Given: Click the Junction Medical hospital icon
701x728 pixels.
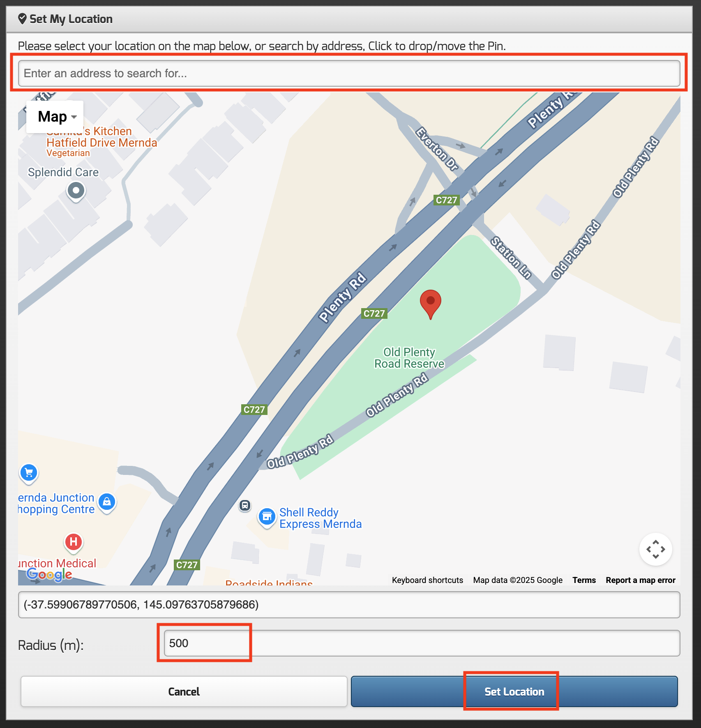Looking at the screenshot, I should 74,542.
